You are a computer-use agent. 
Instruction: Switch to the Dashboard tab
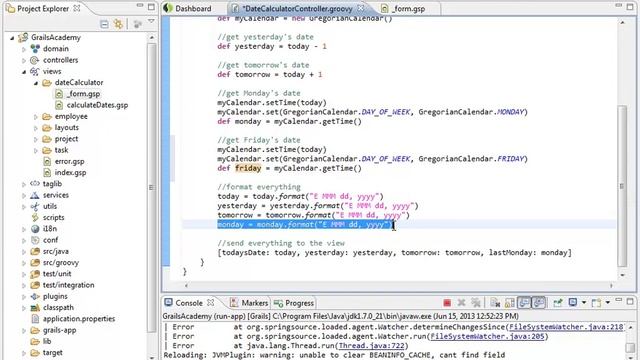tap(188, 8)
